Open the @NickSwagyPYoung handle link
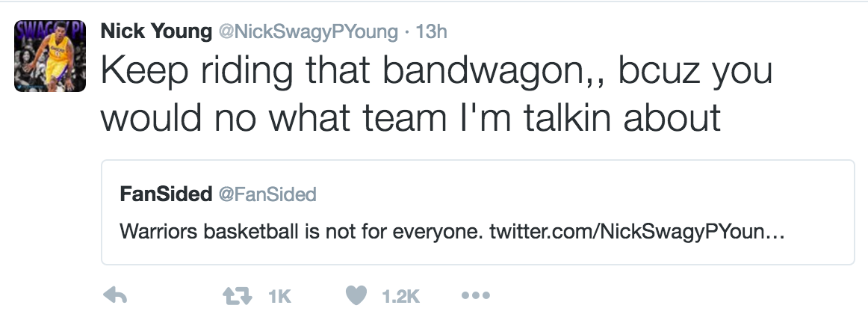 click(307, 32)
